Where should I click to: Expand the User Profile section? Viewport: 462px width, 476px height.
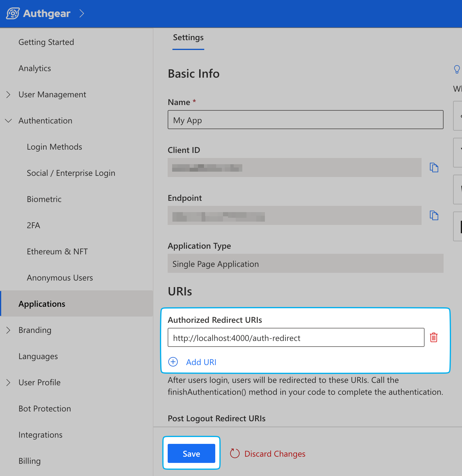tap(8, 383)
